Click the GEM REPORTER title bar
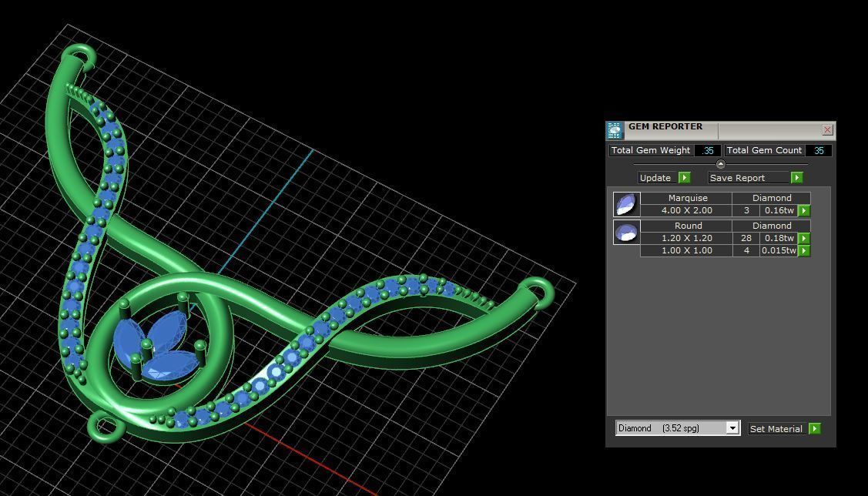Viewport: 868px width, 496px height. 722,130
